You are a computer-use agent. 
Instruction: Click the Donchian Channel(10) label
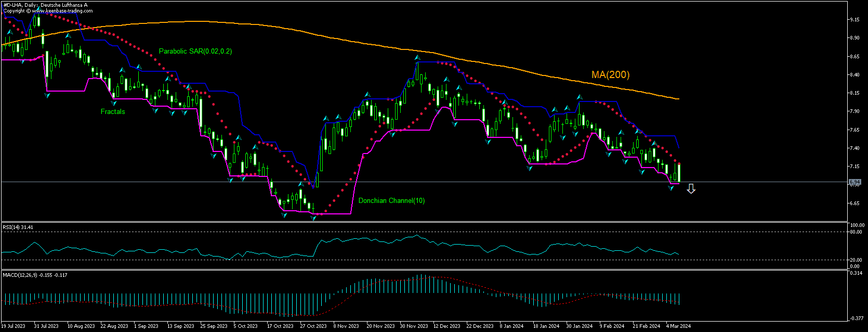[391, 200]
